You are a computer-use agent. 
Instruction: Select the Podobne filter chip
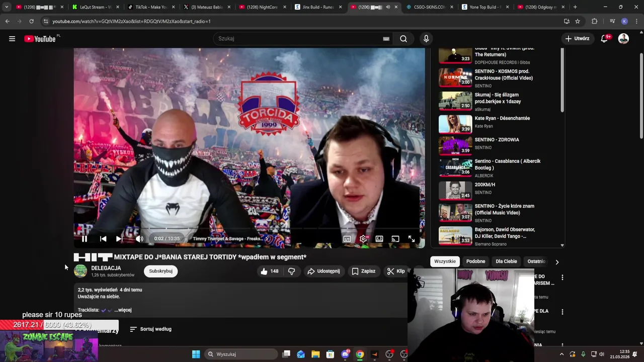[475, 261]
